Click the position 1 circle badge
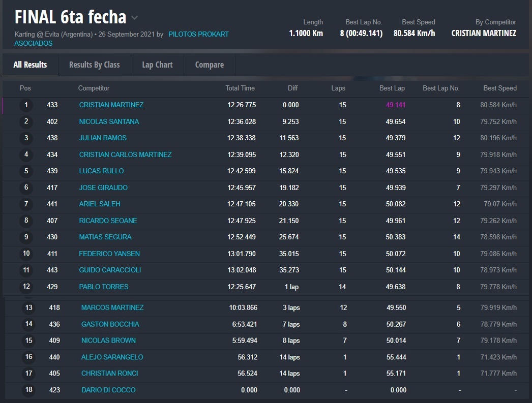The height and width of the screenshot is (403, 532). (26, 105)
